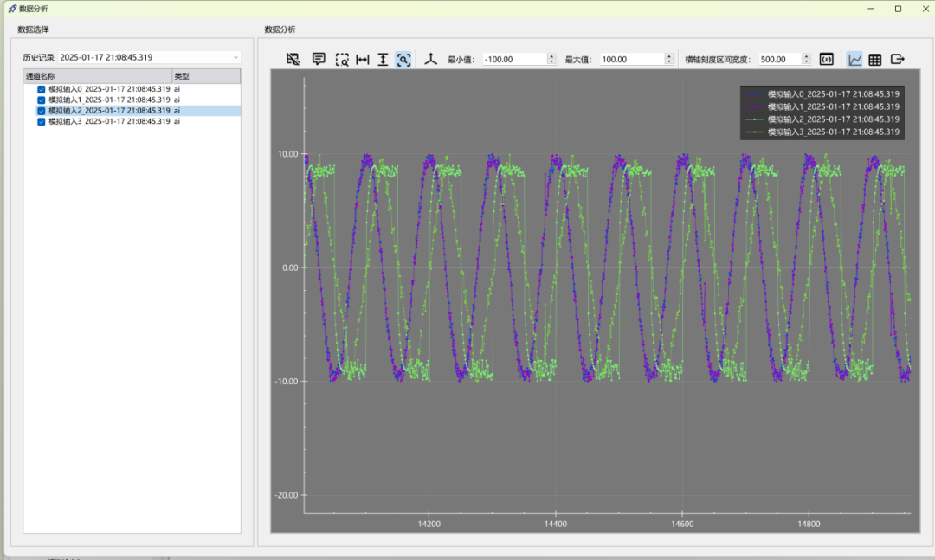
Task: Select the 模拟输入0_2025-01-17 channel row name
Action: click(109, 89)
